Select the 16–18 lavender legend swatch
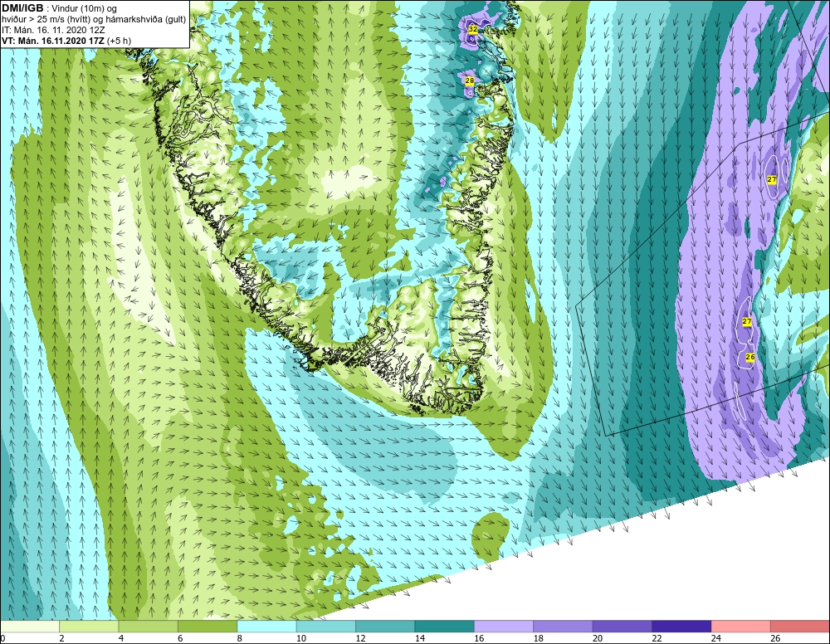830x644 pixels. [504, 627]
